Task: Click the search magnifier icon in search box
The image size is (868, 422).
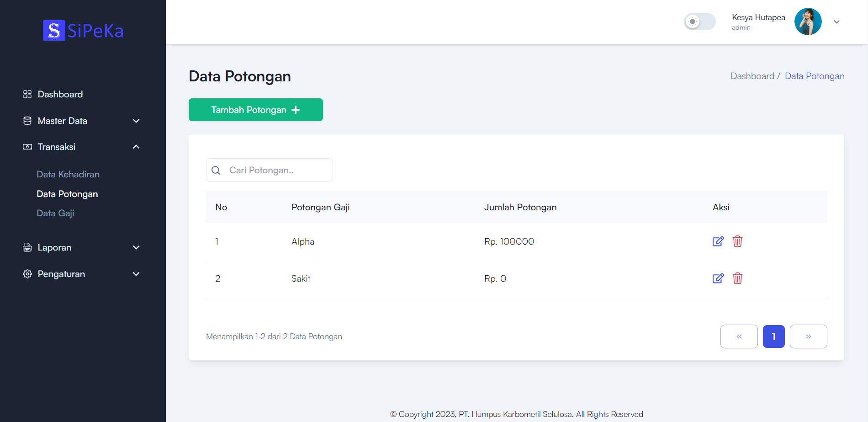Action: click(216, 170)
